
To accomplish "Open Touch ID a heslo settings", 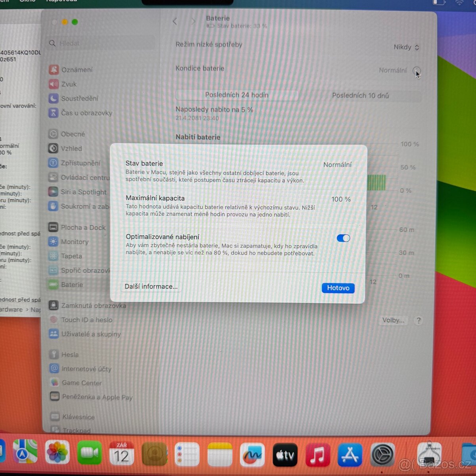I will (86, 320).
